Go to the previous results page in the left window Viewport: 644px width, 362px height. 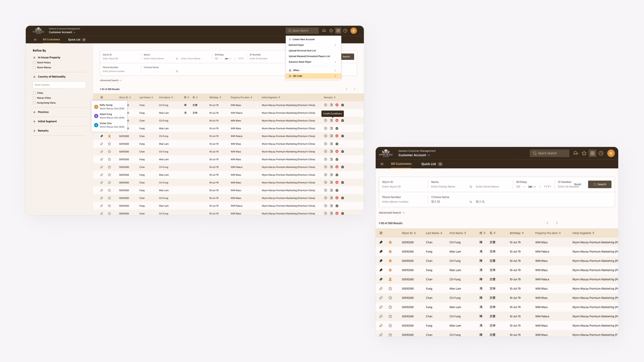(x=346, y=89)
